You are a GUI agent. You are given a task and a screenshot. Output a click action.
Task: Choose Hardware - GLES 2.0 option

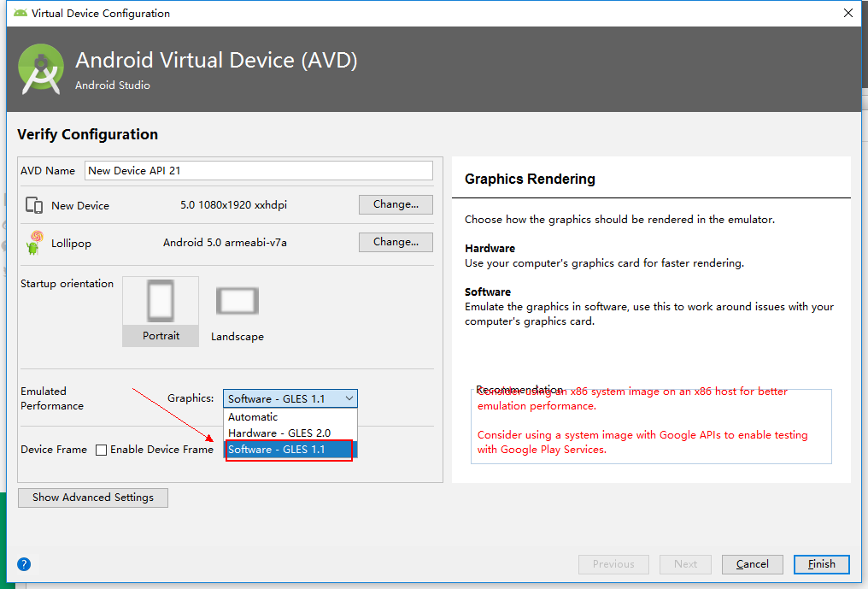pyautogui.click(x=290, y=433)
